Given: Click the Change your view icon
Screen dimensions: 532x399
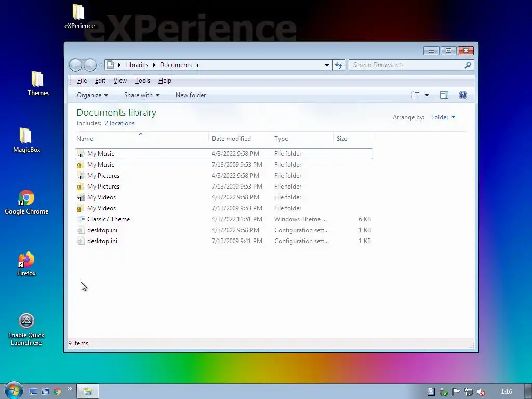Looking at the screenshot, I should coord(416,95).
